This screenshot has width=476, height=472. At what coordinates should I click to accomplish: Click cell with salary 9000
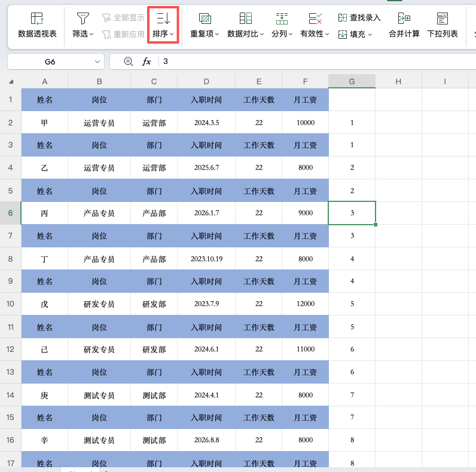(x=306, y=213)
